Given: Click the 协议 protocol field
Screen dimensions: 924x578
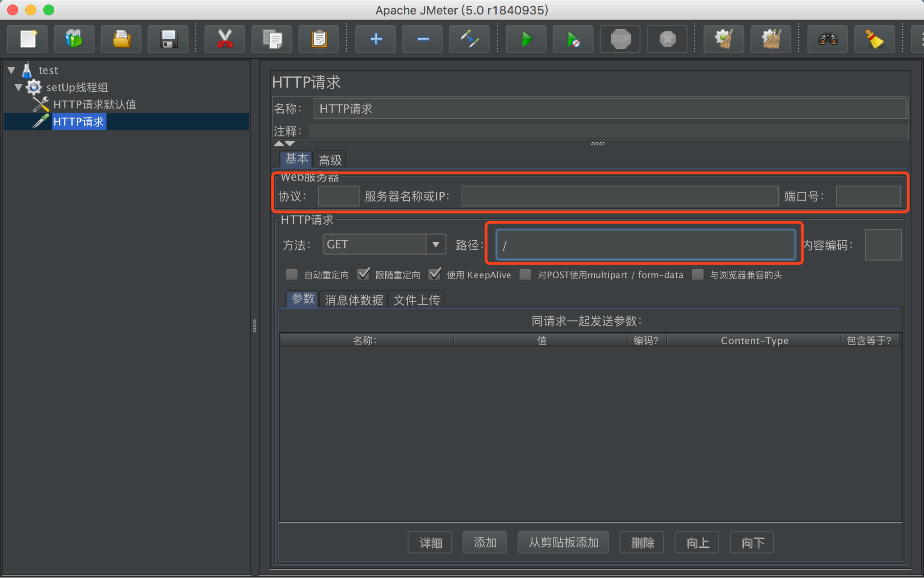Looking at the screenshot, I should [338, 196].
